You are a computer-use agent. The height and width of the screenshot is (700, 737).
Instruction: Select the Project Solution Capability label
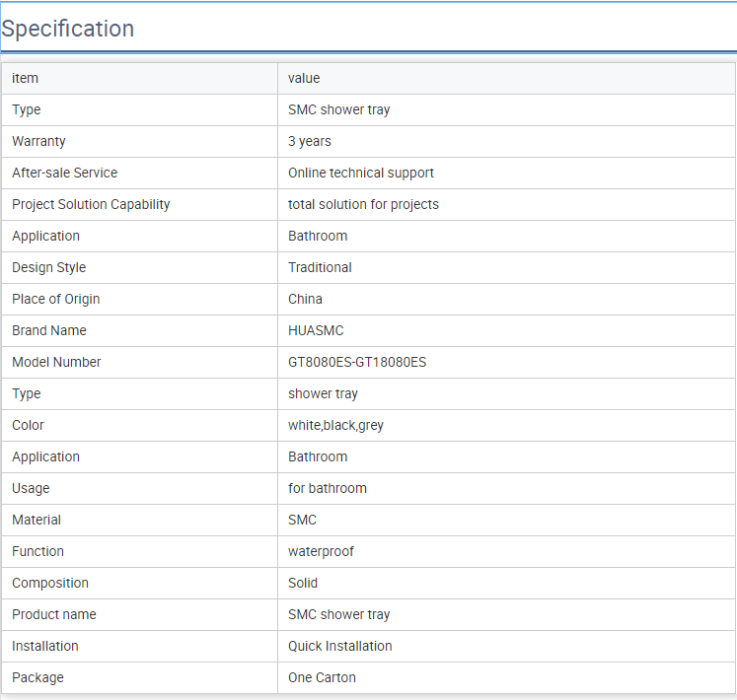[x=91, y=204]
